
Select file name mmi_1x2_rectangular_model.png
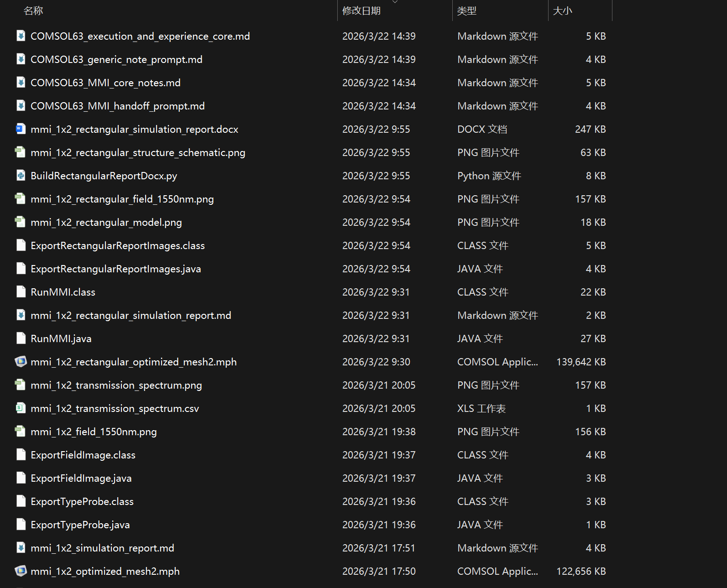tap(106, 222)
